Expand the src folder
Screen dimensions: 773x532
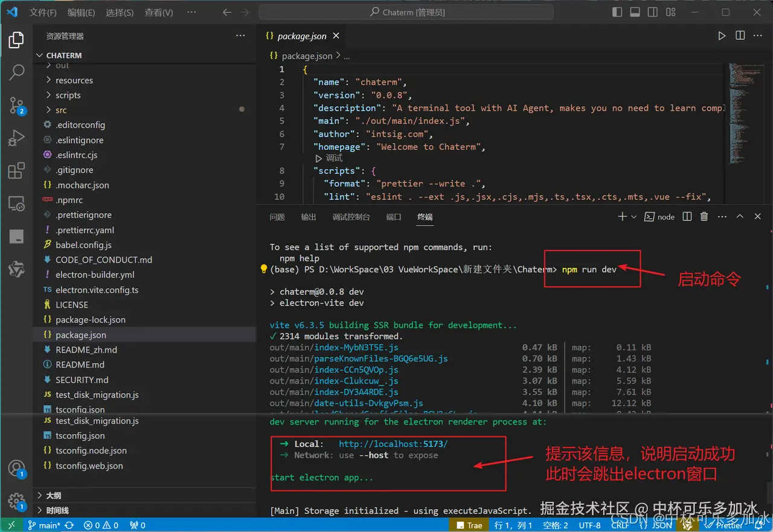coord(61,110)
